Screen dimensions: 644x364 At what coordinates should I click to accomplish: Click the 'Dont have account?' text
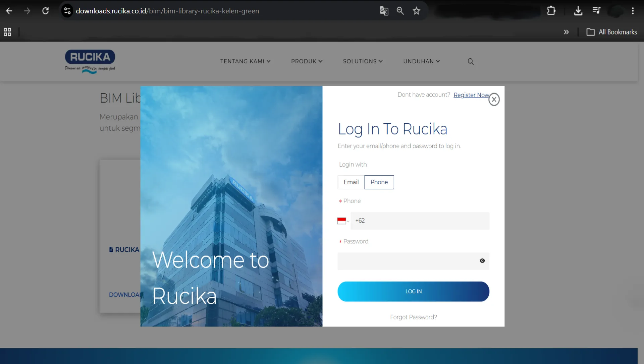pos(424,95)
